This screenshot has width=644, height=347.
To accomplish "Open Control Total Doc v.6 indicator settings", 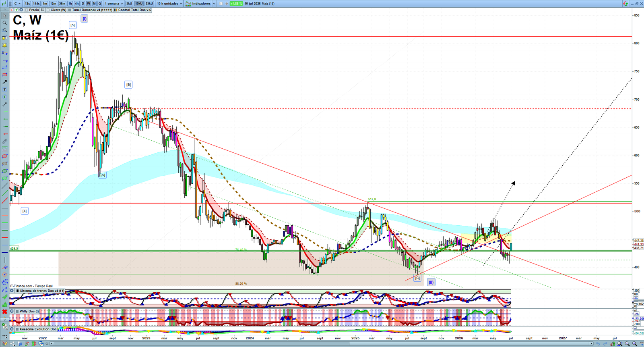I will tap(132, 10).
